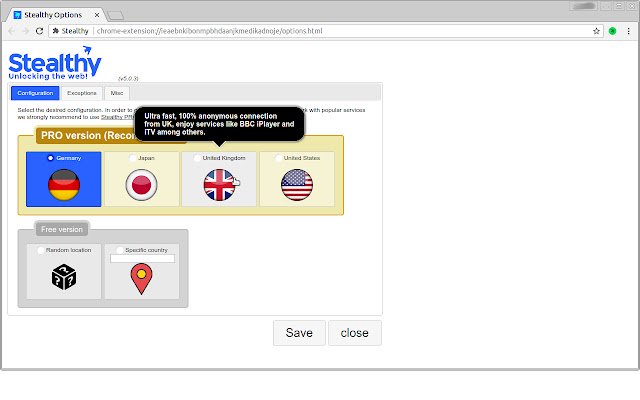The height and width of the screenshot is (400, 640).
Task: Click the specific country text field
Action: (x=142, y=258)
